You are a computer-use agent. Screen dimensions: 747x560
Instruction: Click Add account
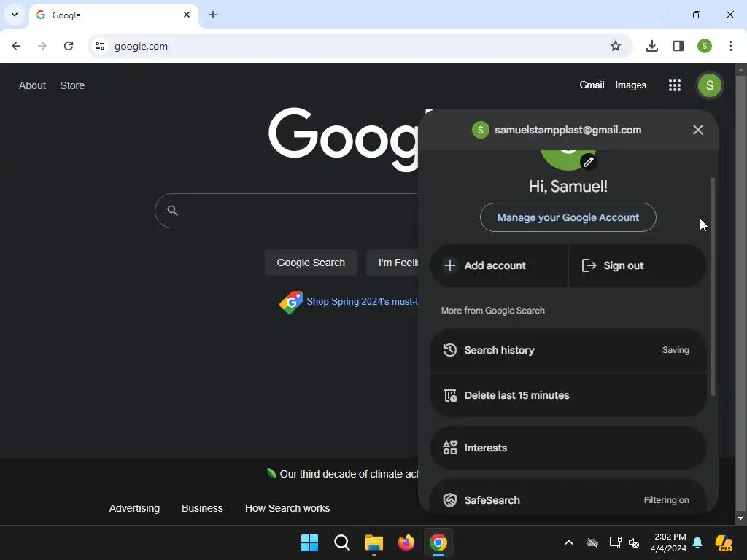[498, 265]
